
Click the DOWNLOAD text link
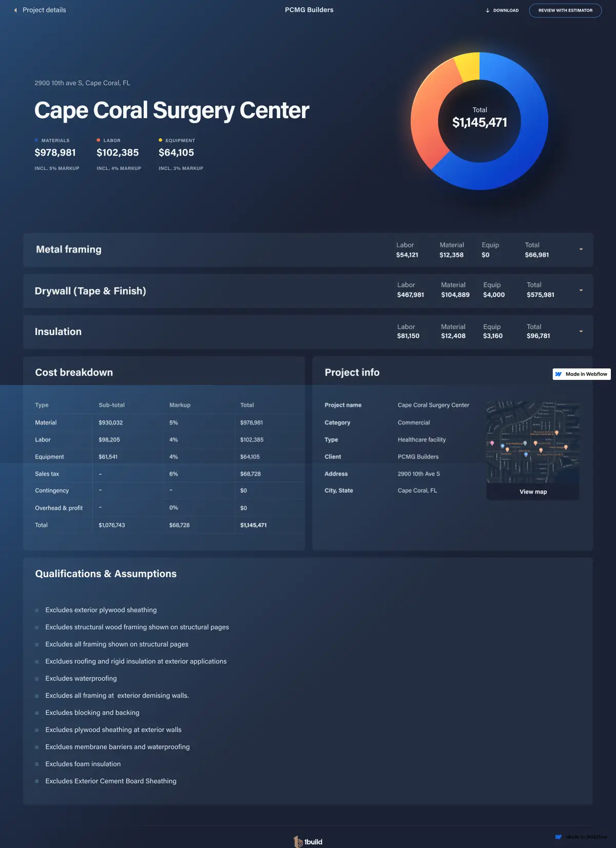click(x=506, y=10)
